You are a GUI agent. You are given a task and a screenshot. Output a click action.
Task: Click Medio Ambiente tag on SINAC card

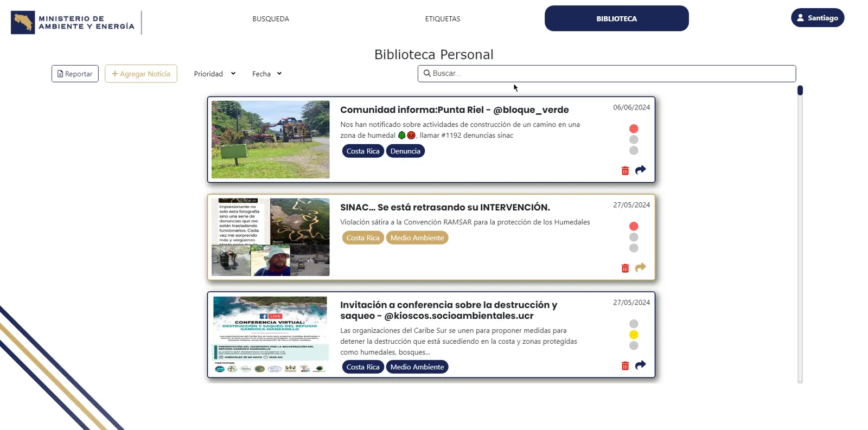417,238
